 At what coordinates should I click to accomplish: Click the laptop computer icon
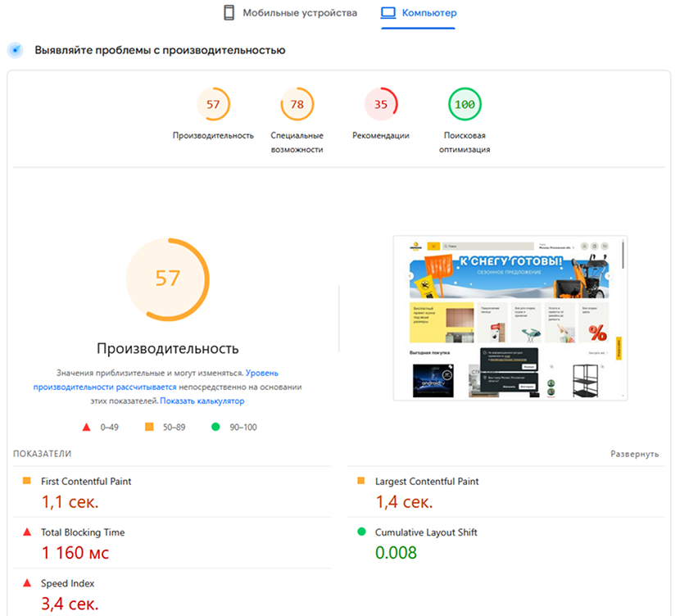[x=388, y=13]
